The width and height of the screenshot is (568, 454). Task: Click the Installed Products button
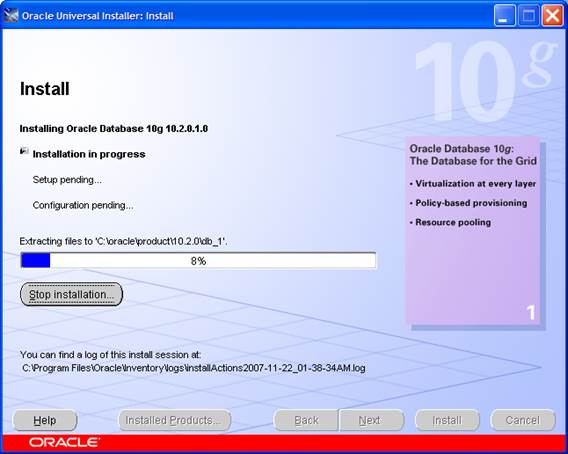pyautogui.click(x=175, y=420)
